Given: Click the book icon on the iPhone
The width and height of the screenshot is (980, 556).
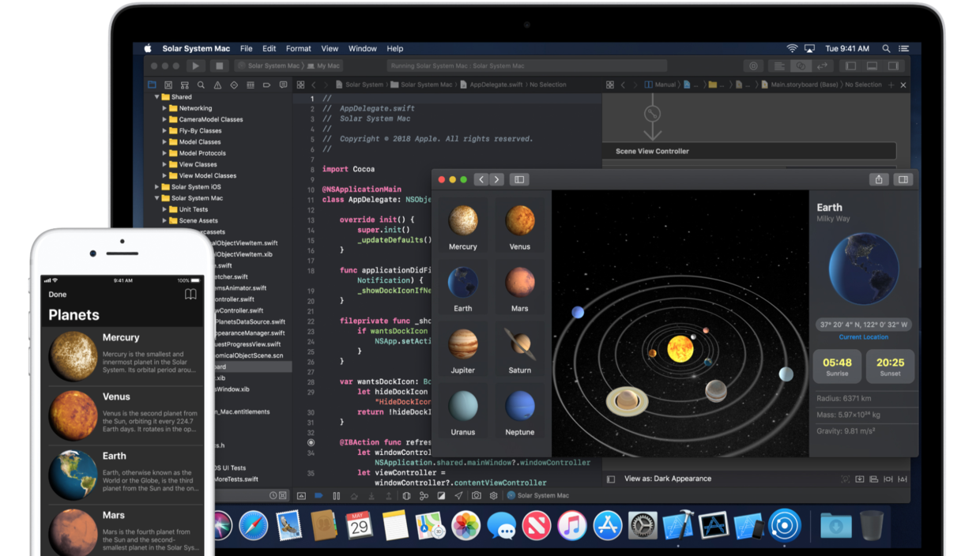Looking at the screenshot, I should tap(190, 295).
